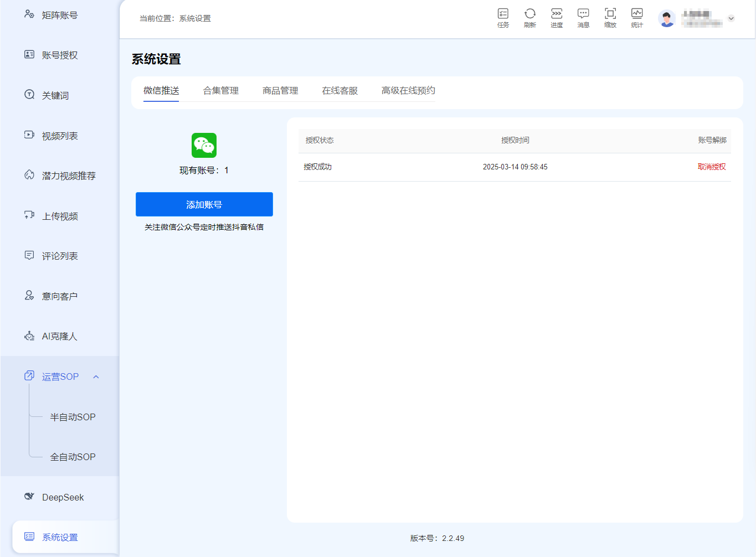Open the 评论列表 comment icon
Image resolution: width=756 pixels, height=557 pixels.
(x=29, y=255)
